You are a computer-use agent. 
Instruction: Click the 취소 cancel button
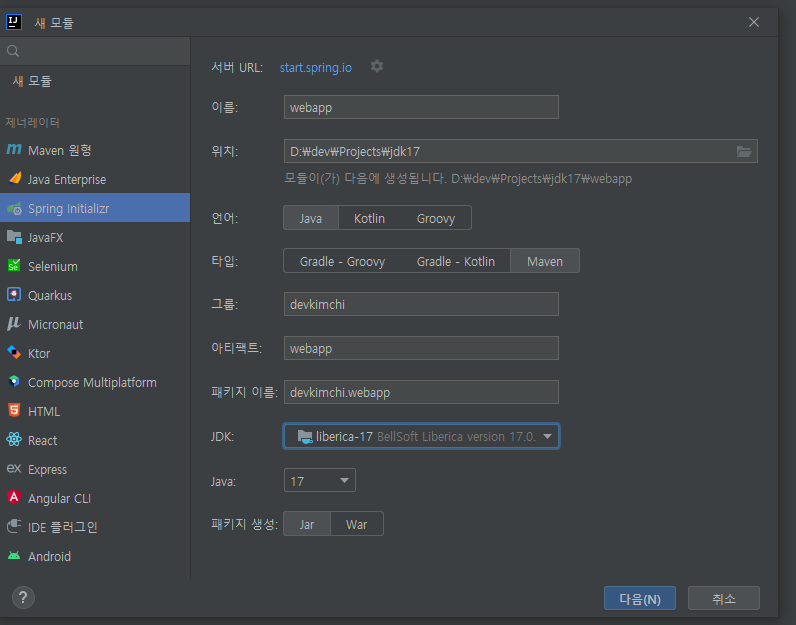click(723, 599)
